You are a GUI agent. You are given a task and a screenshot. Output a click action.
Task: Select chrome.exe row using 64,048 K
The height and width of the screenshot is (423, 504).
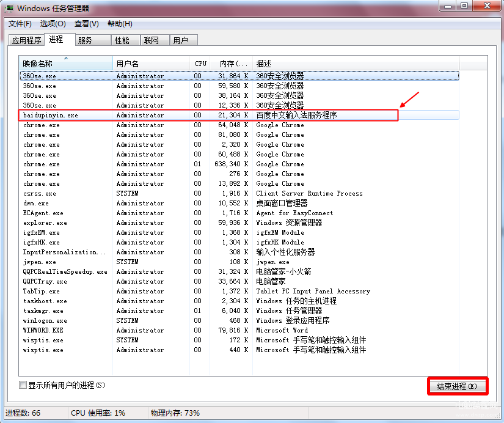[x=239, y=125]
